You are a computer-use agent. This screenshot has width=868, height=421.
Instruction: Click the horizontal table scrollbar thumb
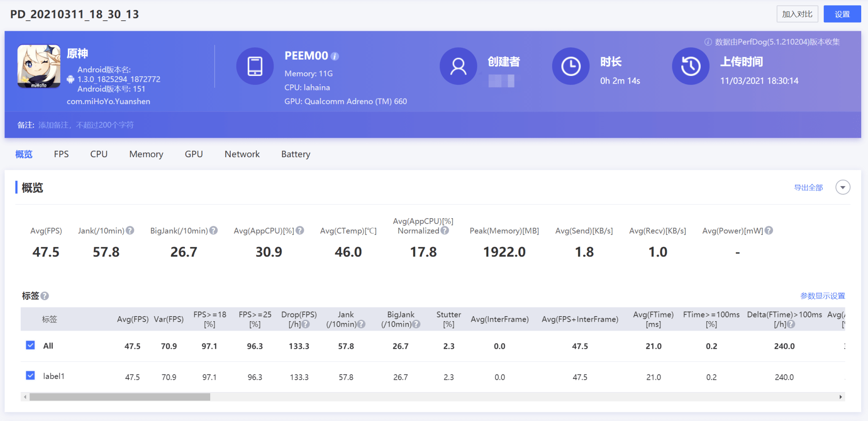[x=120, y=397]
